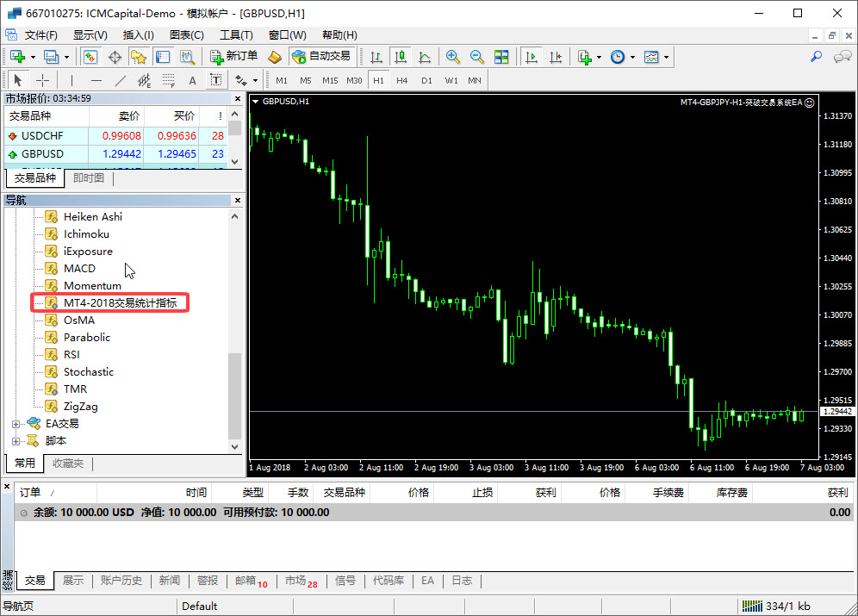Open the search magnifier in top right
The image size is (858, 616).
click(x=816, y=57)
